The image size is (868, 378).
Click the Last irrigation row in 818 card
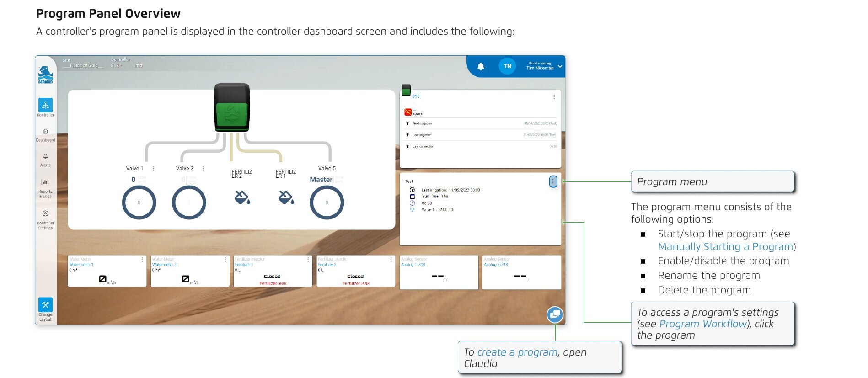click(x=481, y=135)
